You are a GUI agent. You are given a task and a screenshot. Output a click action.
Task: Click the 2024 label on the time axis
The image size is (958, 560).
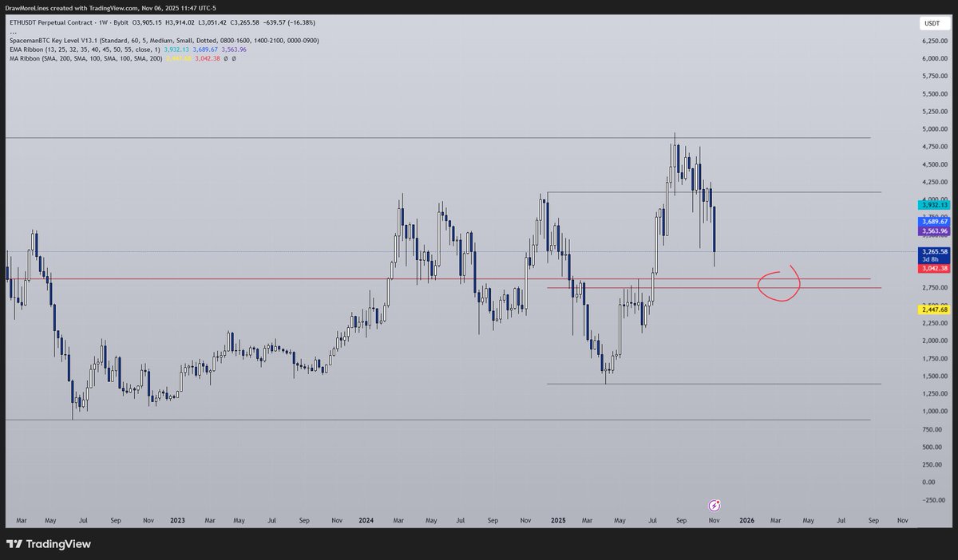point(367,519)
